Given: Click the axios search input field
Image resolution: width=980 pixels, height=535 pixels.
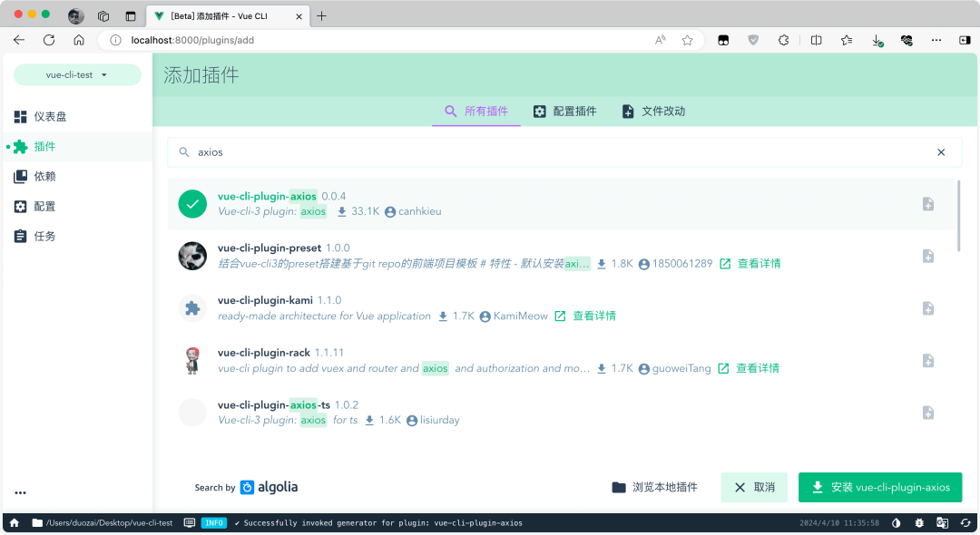Looking at the screenshot, I should point(563,152).
